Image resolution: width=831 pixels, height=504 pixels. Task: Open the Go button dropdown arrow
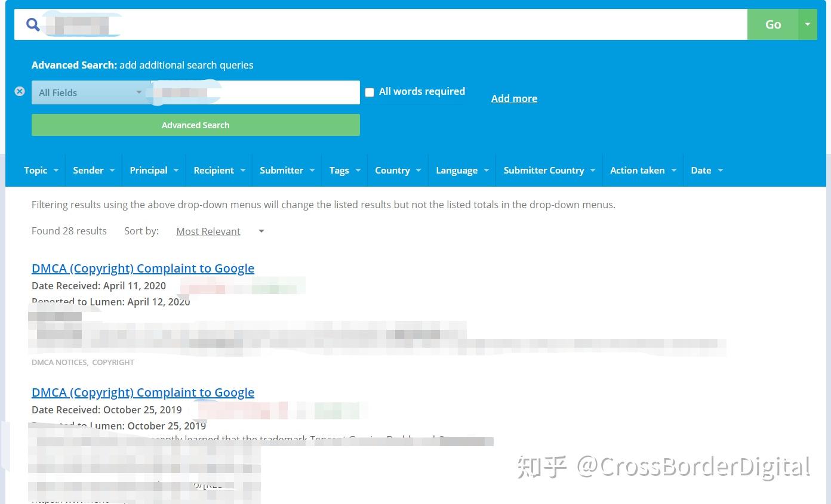tap(807, 24)
